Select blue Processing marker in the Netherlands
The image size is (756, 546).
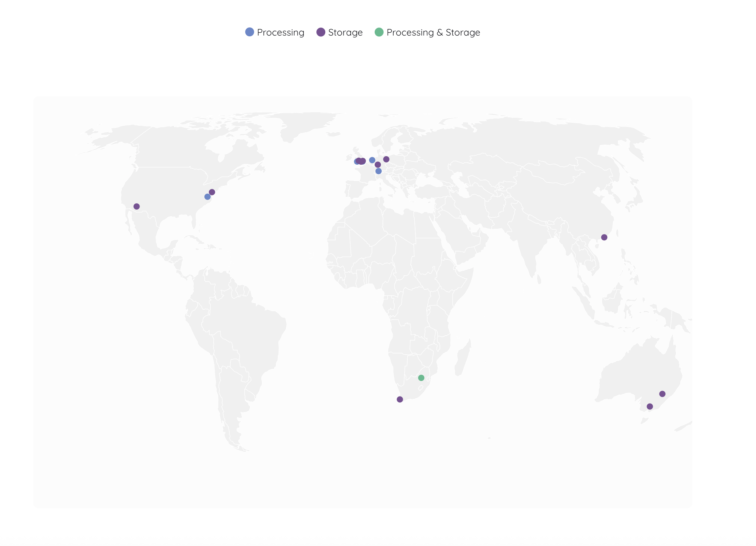coord(372,160)
